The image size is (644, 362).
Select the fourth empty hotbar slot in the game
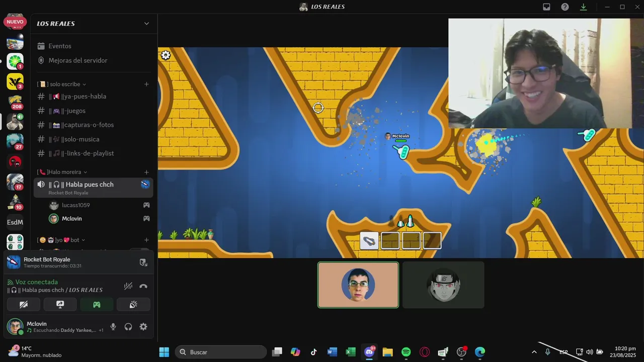[432, 240]
